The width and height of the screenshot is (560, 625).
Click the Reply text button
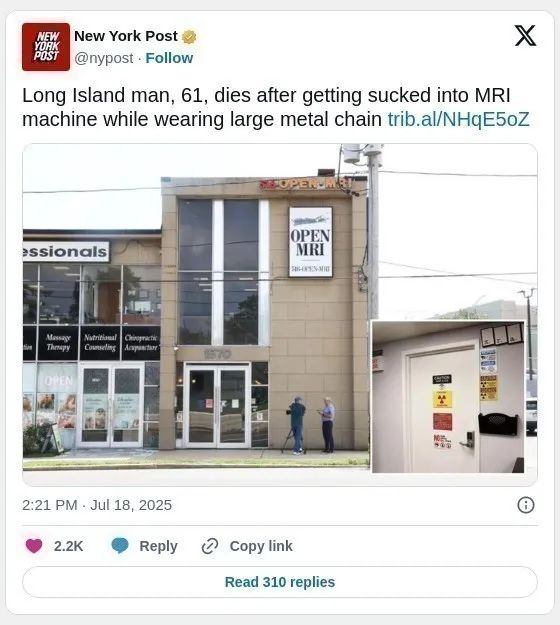158,546
